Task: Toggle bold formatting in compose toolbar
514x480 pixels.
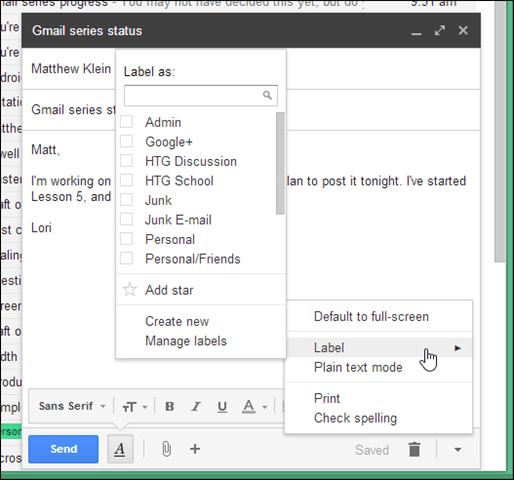Action: (x=170, y=406)
